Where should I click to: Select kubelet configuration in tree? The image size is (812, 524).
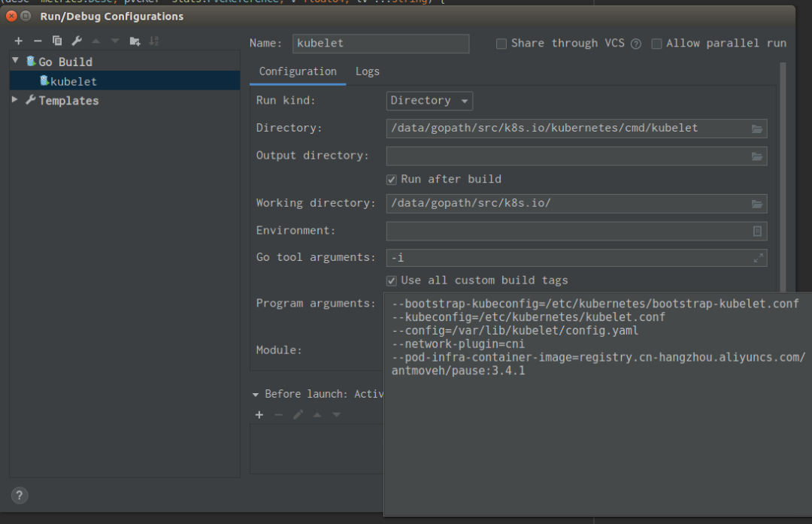tap(125, 80)
